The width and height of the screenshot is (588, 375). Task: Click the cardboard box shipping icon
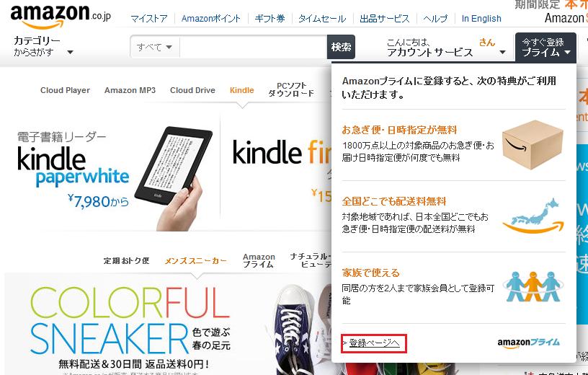533,144
